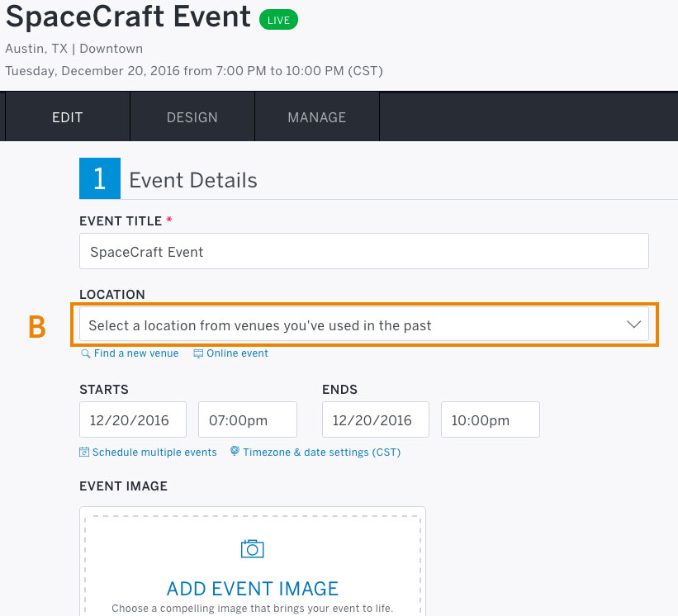Open the 07:00pm start time picker
This screenshot has width=678, height=616.
tap(248, 419)
